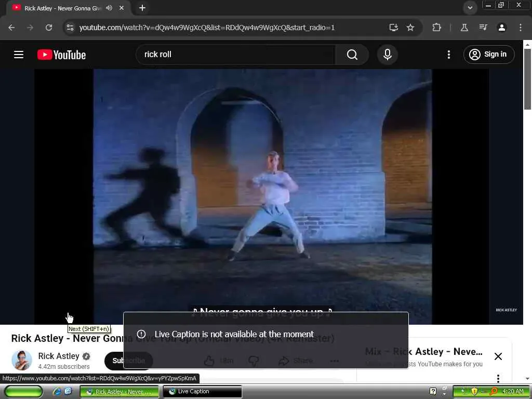Open YouTube settings three-dot menu
532x399 pixels.
point(449,54)
